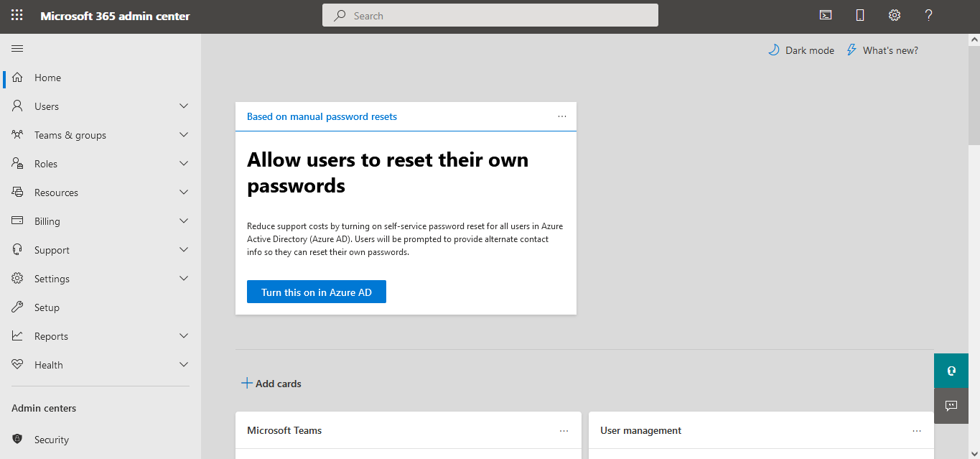
Task: Click the Settings gear icon in sidebar
Action: (18, 279)
